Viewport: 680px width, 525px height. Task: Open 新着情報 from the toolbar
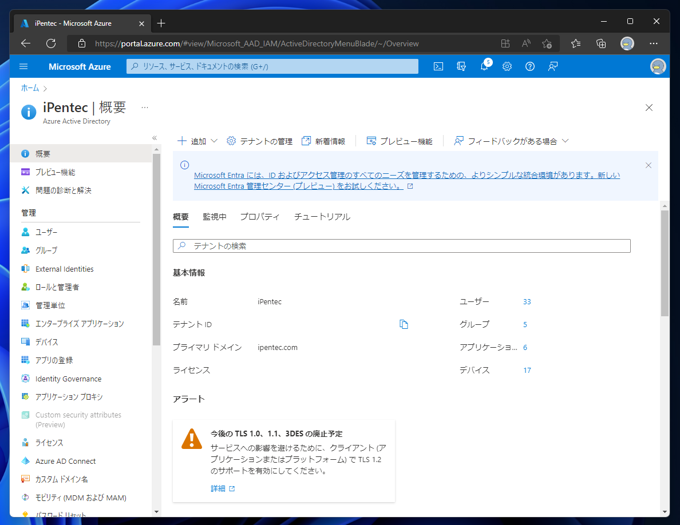pos(324,141)
